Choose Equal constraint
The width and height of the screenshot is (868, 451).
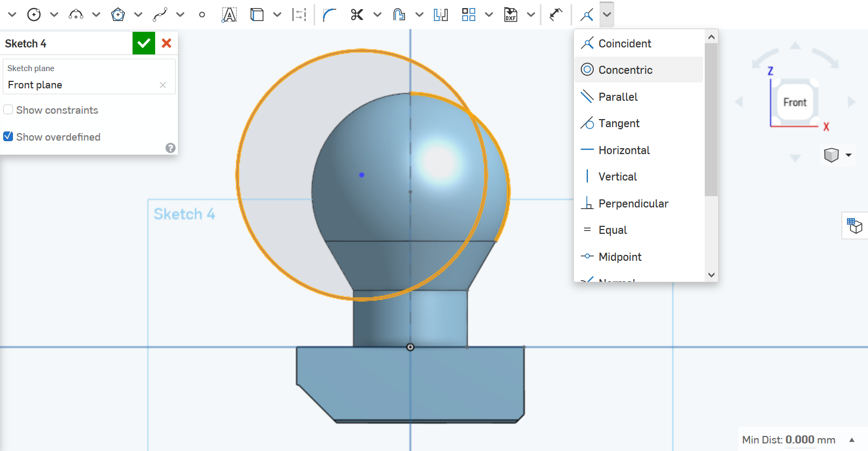[639, 230]
